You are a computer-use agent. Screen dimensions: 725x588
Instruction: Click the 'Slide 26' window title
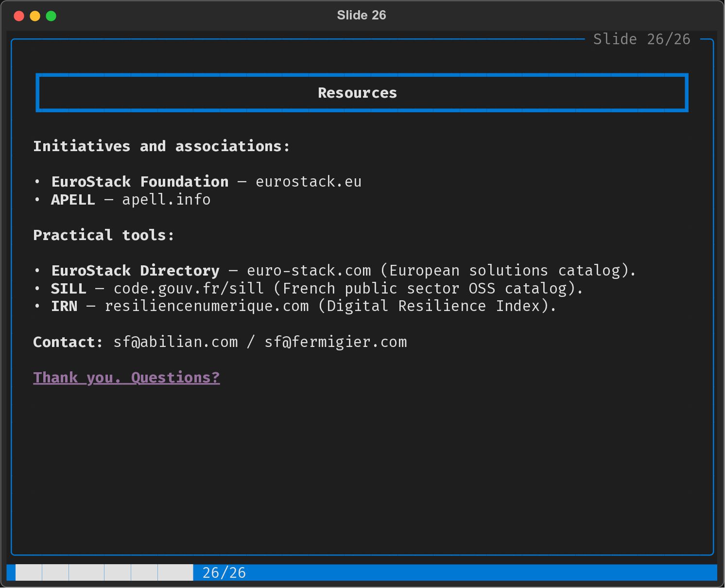tap(362, 15)
